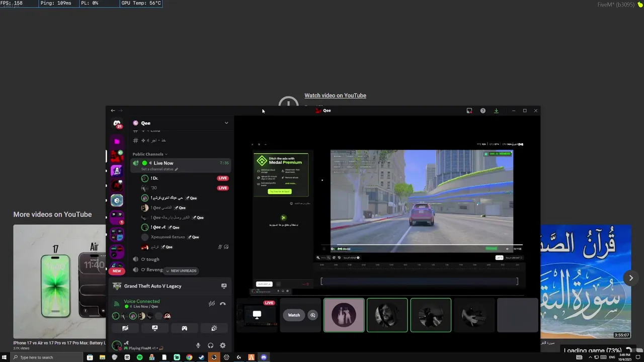This screenshot has width=644, height=362.
Task: Open the Quran video thumbnail
Action: (586, 281)
